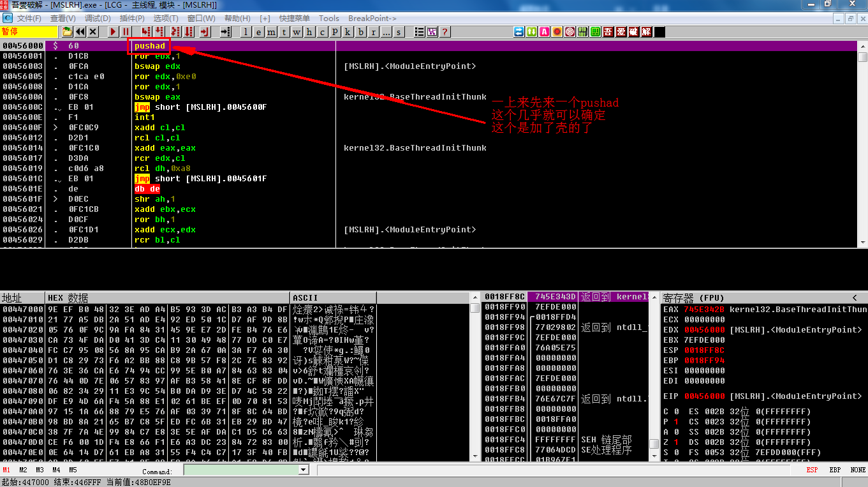The height and width of the screenshot is (487, 868).
Task: Click the debugging options list icon
Action: 420,32
